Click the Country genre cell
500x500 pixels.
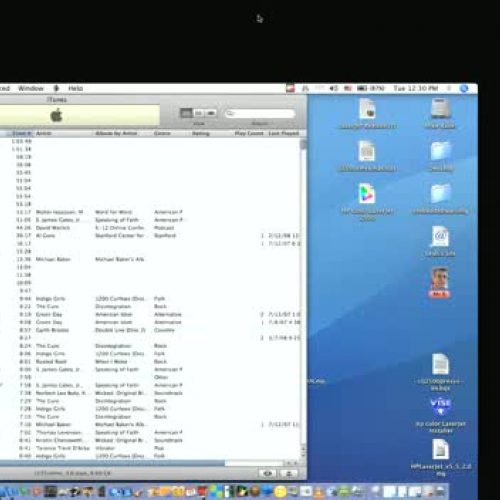pos(164,330)
